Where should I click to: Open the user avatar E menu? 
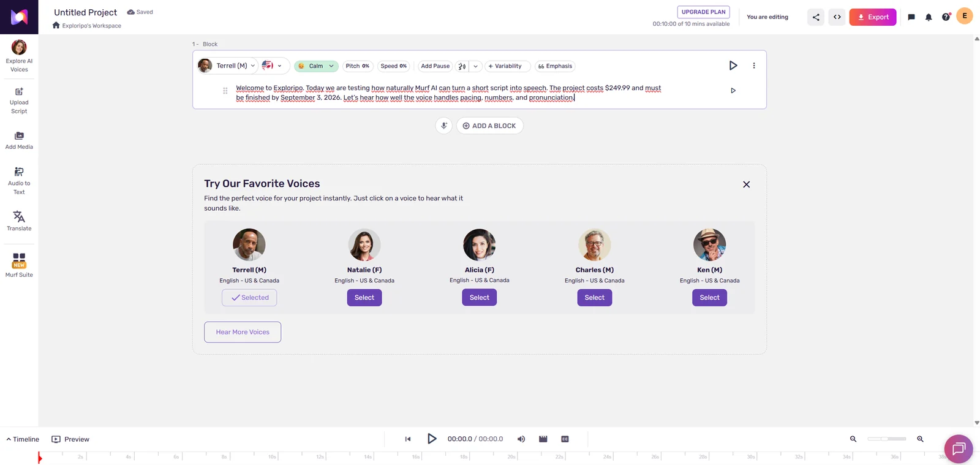coord(965,16)
